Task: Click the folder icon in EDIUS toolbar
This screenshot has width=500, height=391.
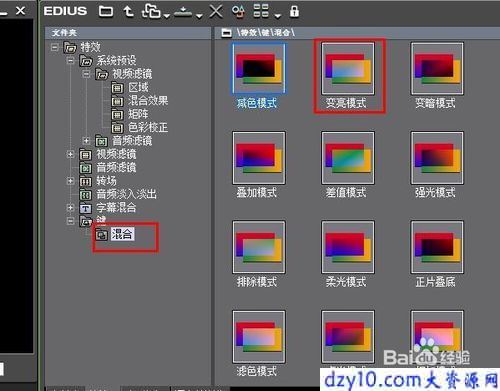Action: tap(106, 12)
